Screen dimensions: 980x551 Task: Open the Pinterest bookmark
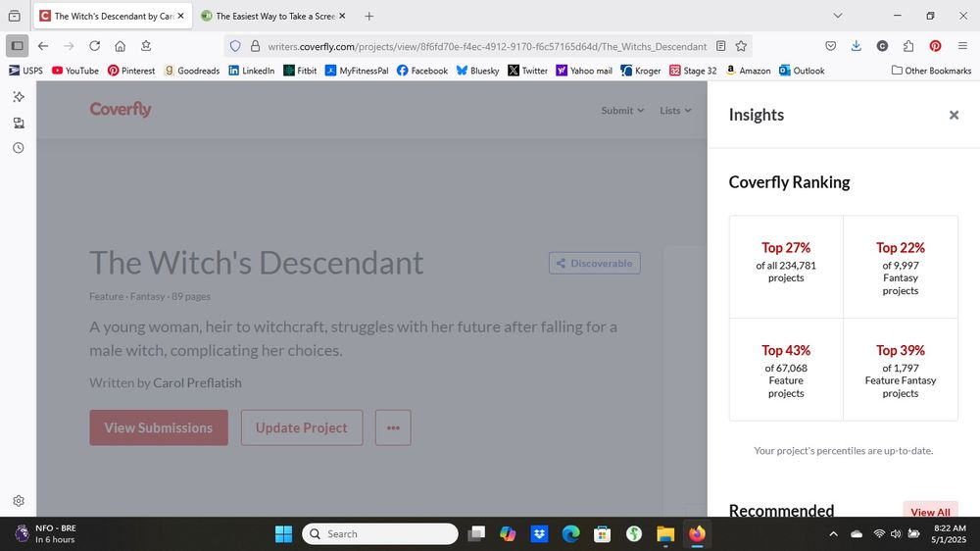click(131, 71)
